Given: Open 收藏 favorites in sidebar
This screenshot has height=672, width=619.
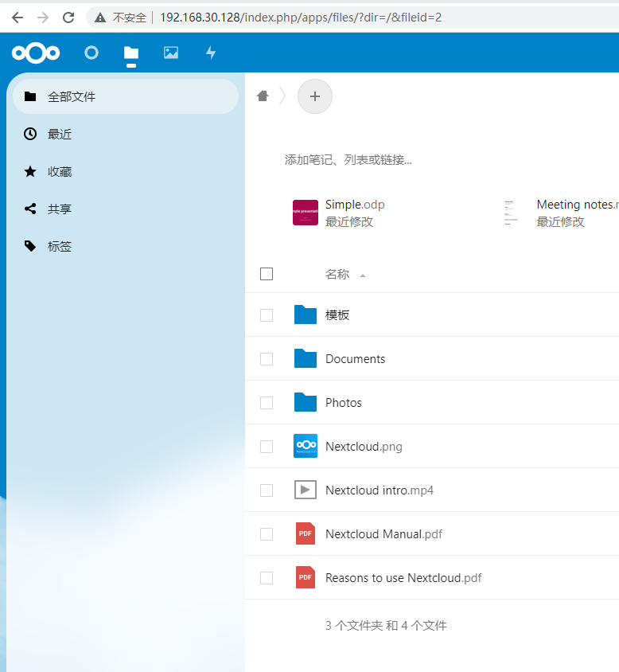Looking at the screenshot, I should click(126, 172).
